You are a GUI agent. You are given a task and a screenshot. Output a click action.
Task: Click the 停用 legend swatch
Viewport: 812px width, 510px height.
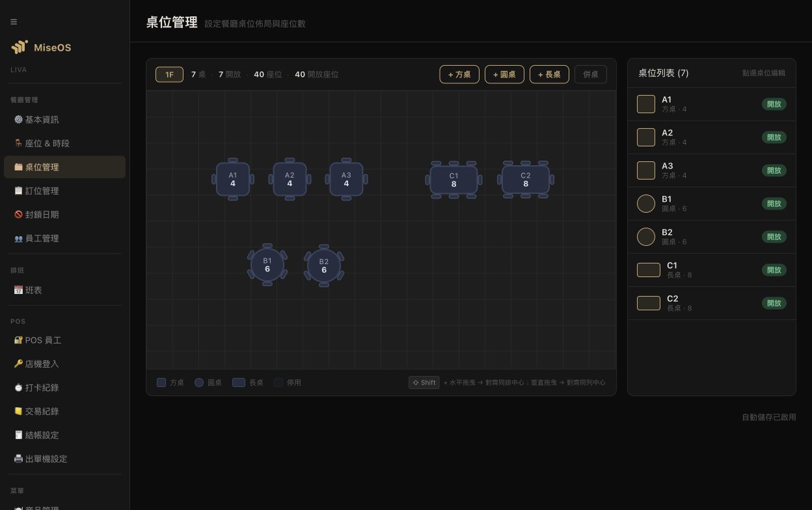point(278,382)
